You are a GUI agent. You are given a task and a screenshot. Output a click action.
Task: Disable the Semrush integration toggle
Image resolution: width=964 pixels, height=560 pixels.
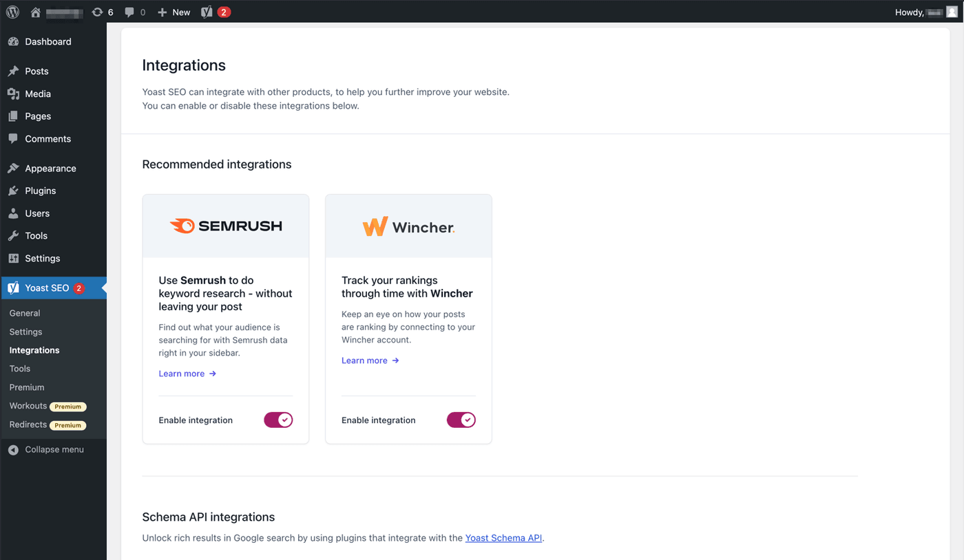click(x=278, y=420)
